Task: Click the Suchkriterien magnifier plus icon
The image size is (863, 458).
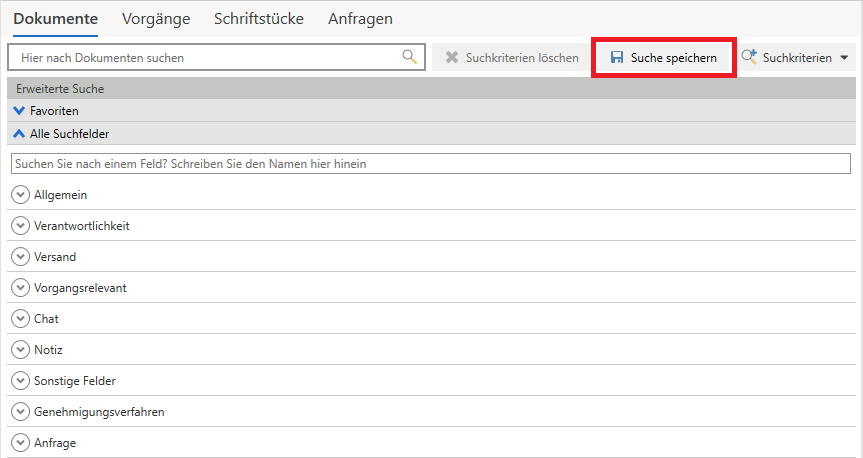Action: coord(748,58)
